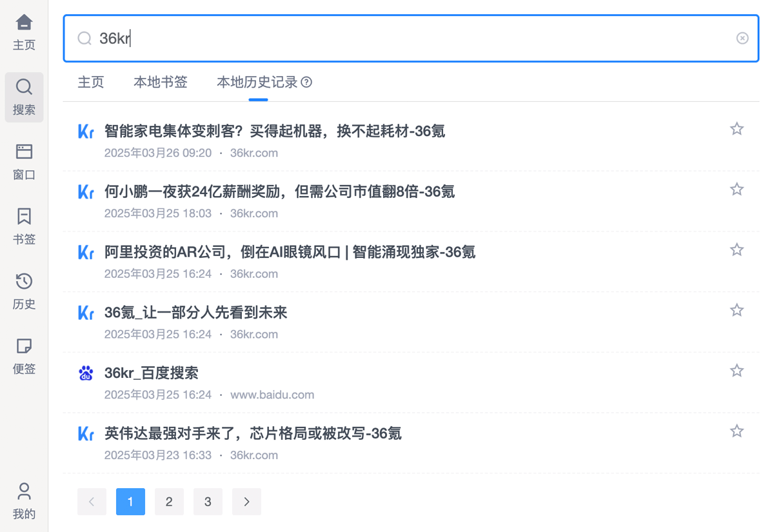Open 何小鹏一夜获24亿薪酬奖励 article link

coord(279,192)
